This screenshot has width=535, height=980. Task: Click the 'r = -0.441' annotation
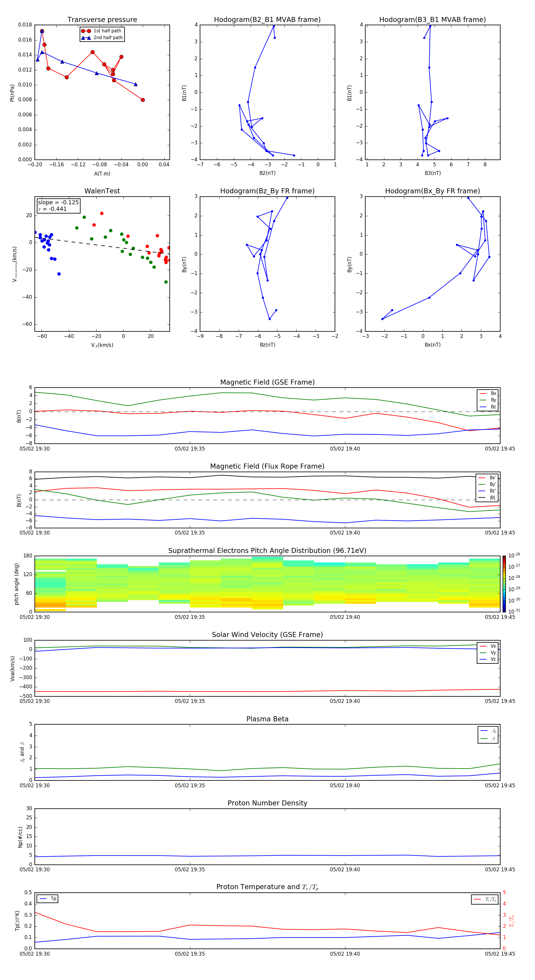[53, 209]
